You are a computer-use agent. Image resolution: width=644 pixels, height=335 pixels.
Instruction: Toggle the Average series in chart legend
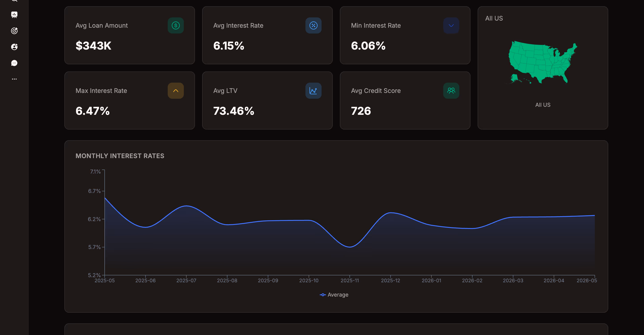click(334, 295)
